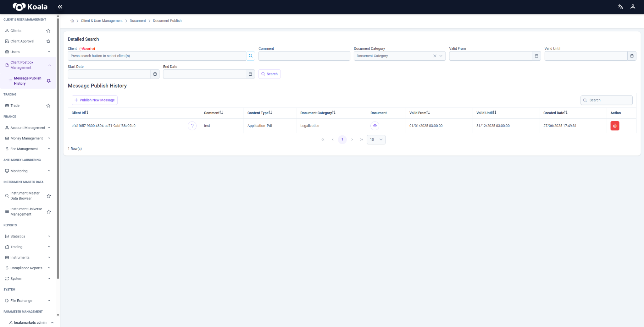
Task: Open the Valid From calendar picker
Action: point(536,56)
